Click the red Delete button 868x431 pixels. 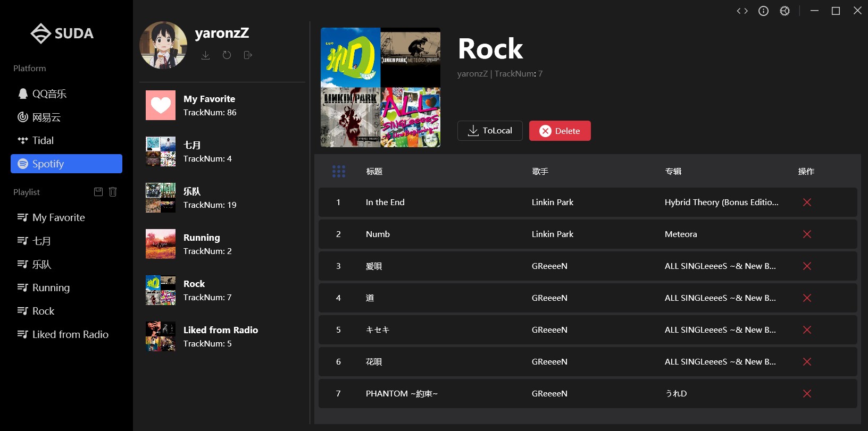[x=560, y=131]
